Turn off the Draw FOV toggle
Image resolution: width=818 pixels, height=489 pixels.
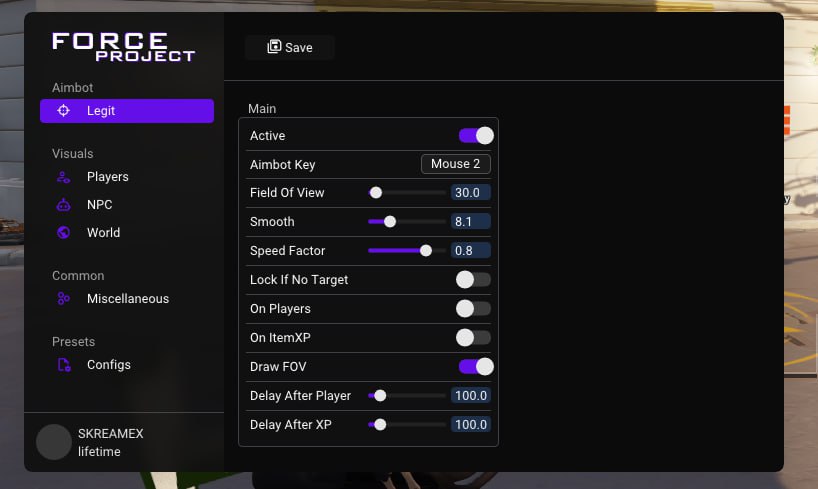coord(476,366)
